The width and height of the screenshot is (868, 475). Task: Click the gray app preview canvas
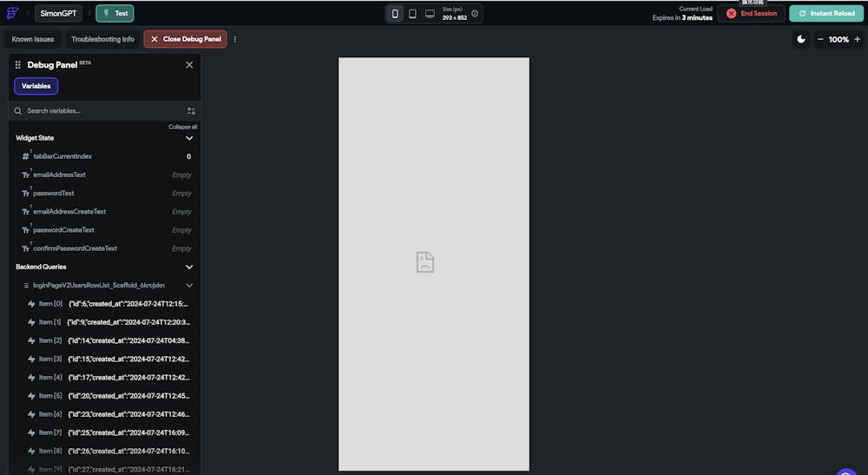433,264
